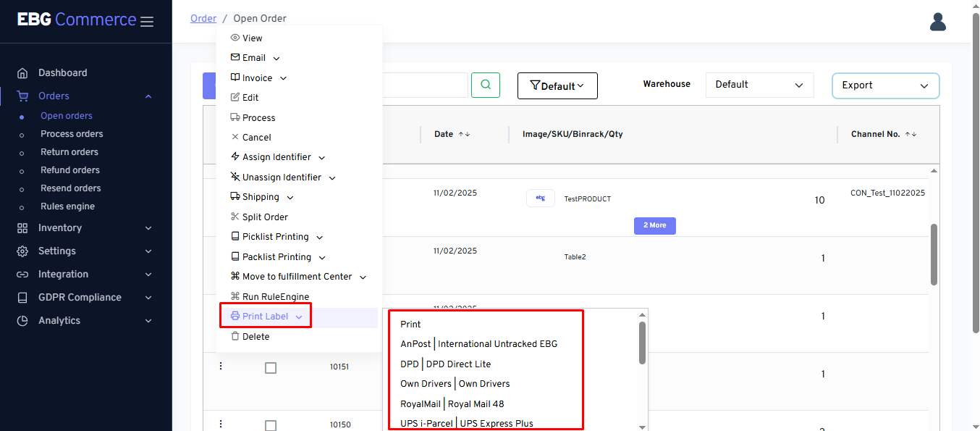Open the user profile icon
Viewport: 980px width, 431px height.
click(x=937, y=22)
